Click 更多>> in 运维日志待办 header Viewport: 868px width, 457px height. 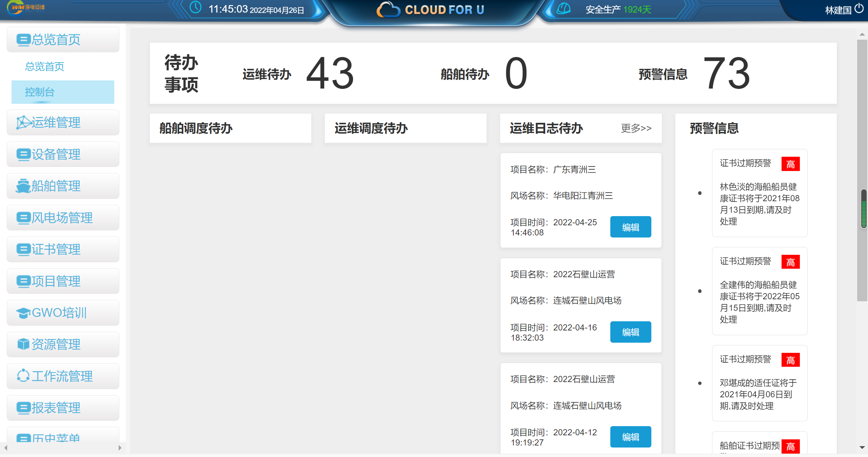636,128
